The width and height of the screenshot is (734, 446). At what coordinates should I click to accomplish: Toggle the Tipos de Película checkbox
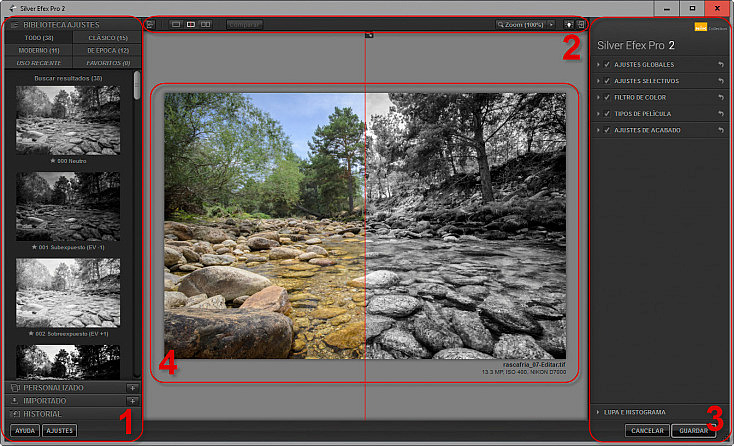pyautogui.click(x=607, y=114)
